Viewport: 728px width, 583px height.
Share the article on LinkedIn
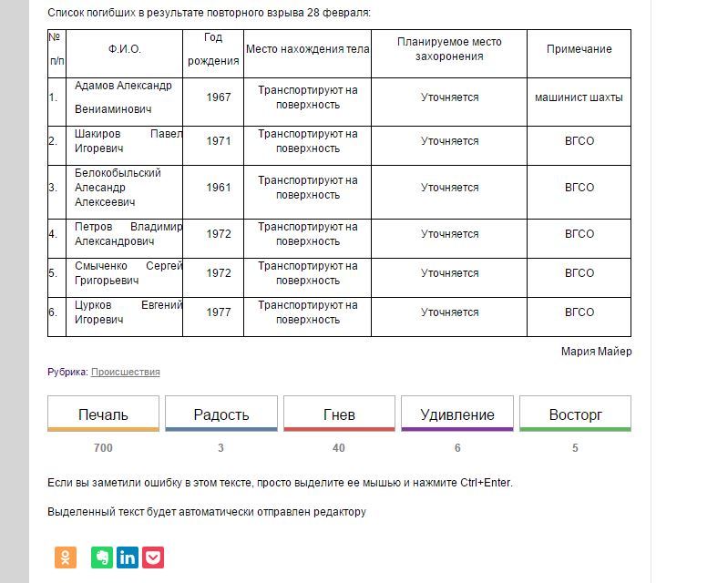point(128,557)
